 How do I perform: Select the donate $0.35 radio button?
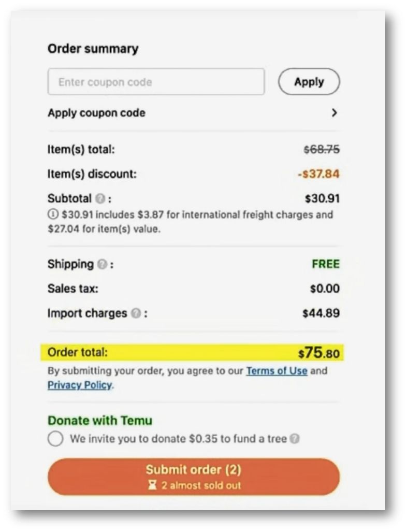coord(55,439)
